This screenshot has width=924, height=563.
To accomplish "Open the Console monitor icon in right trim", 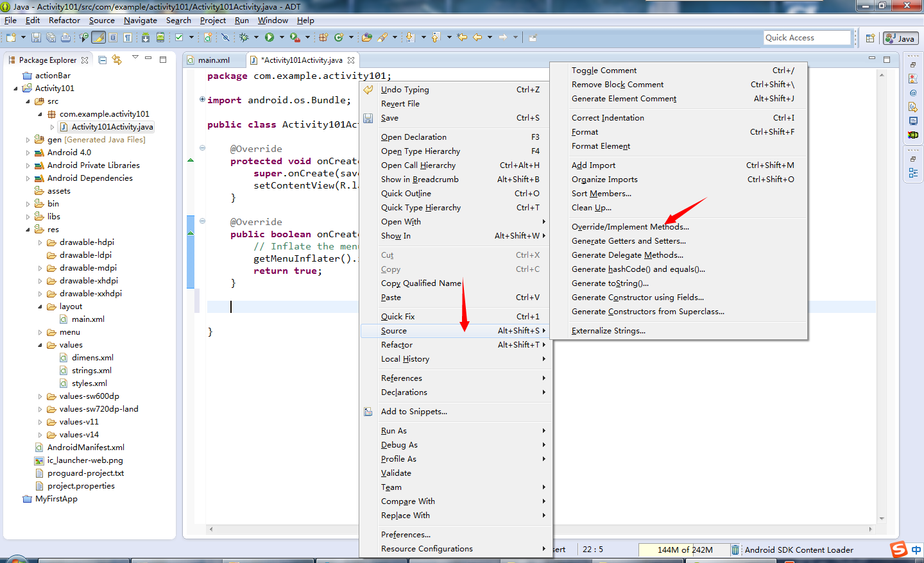I will click(913, 121).
